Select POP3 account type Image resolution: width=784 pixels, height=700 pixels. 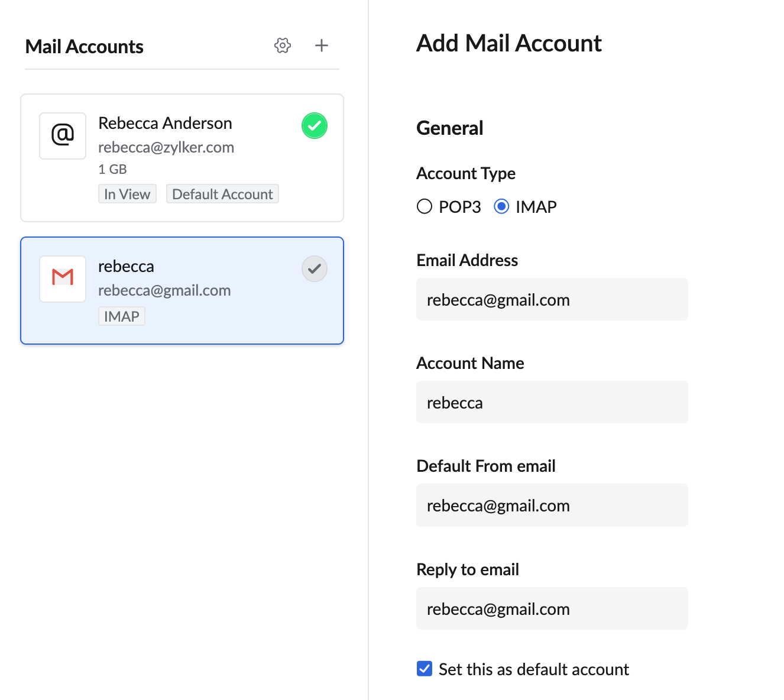[x=425, y=207]
